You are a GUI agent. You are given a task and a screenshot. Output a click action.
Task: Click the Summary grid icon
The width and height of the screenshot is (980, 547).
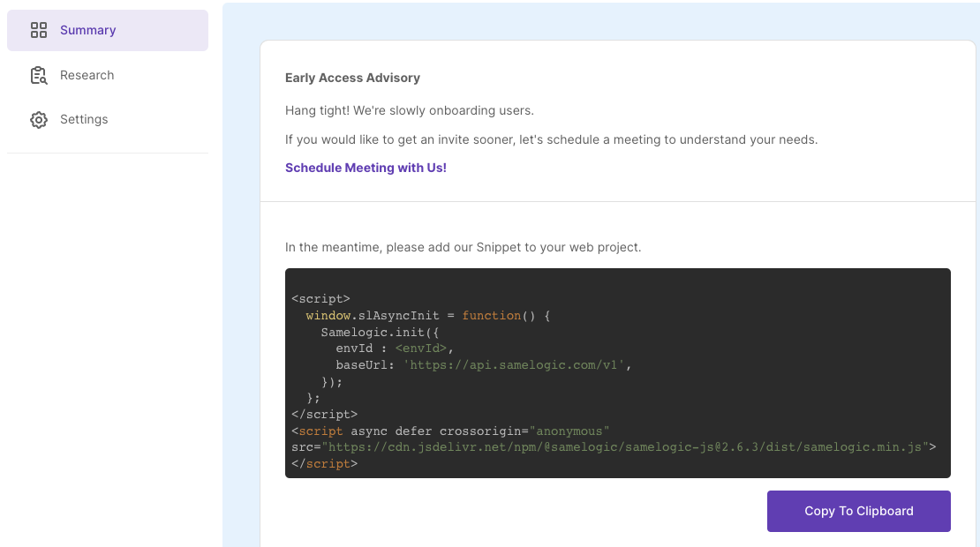39,30
